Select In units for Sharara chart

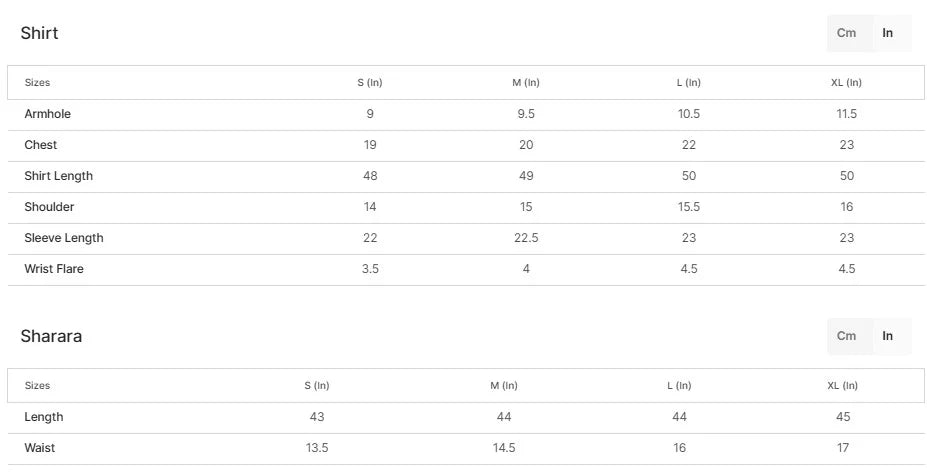pyautogui.click(x=888, y=336)
